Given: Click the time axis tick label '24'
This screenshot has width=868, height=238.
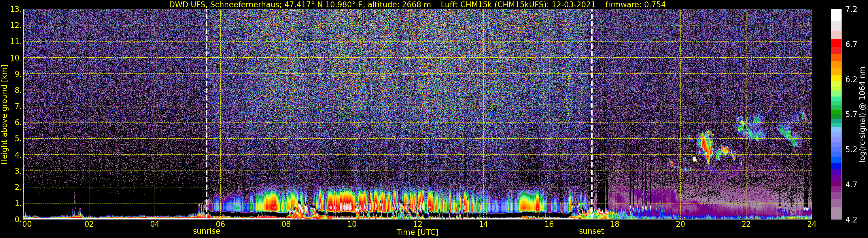Looking at the screenshot, I should pyautogui.click(x=812, y=224).
